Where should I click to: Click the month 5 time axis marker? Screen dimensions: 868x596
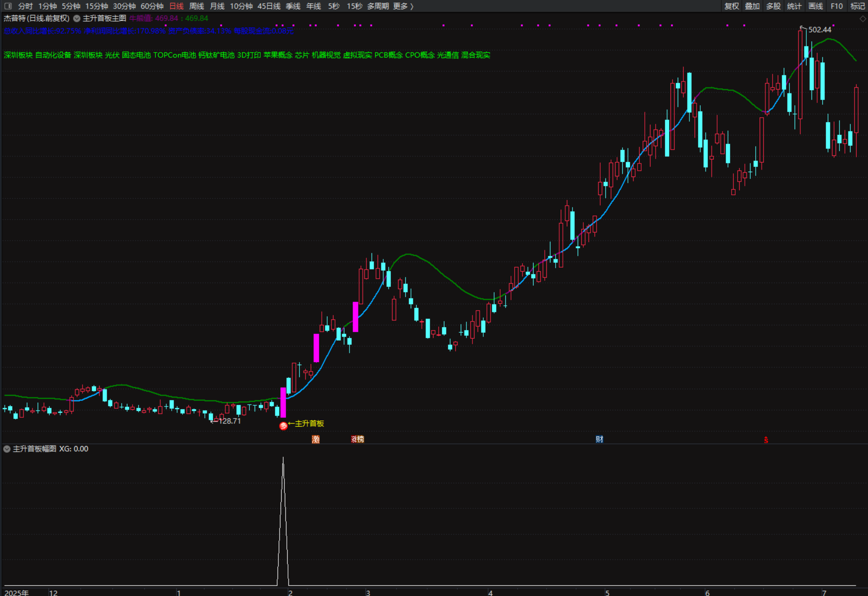(607, 593)
